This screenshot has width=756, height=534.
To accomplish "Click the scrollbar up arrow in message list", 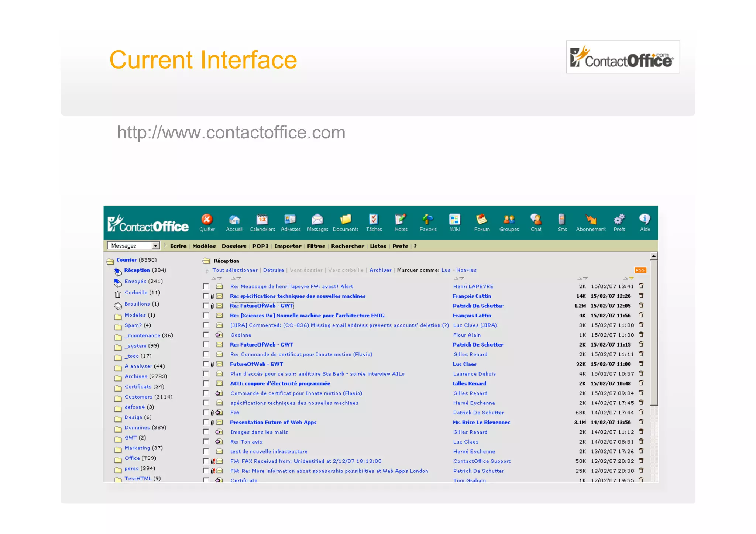I will [654, 256].
